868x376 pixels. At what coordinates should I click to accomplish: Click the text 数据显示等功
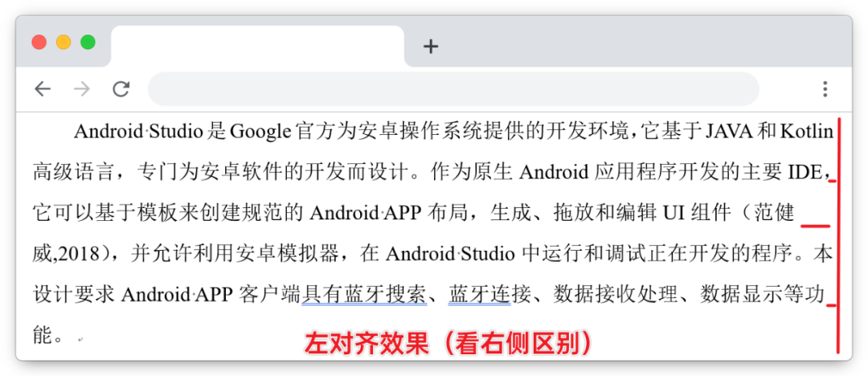point(763,295)
